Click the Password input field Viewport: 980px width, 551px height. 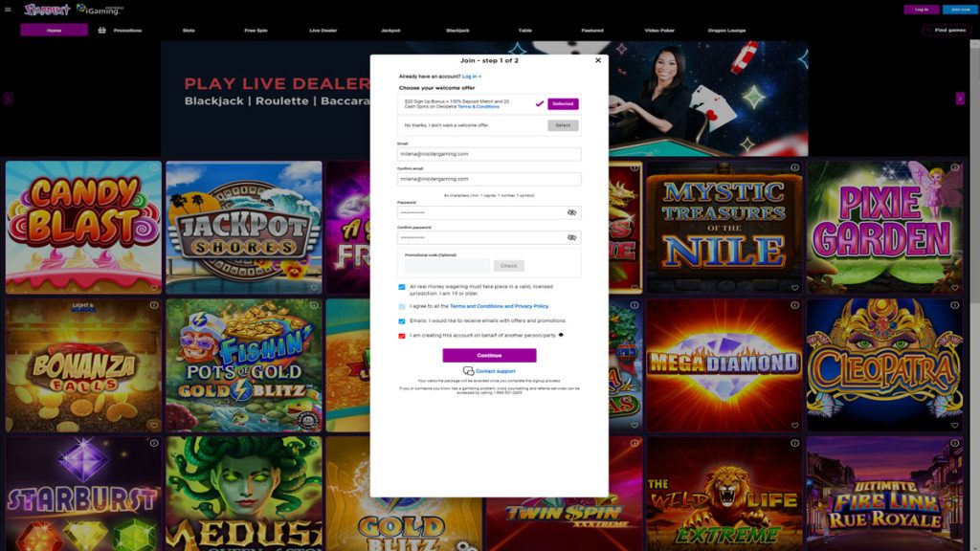click(489, 212)
